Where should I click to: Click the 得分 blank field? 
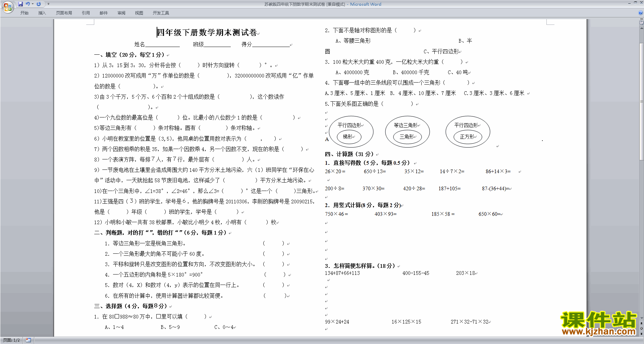point(271,44)
